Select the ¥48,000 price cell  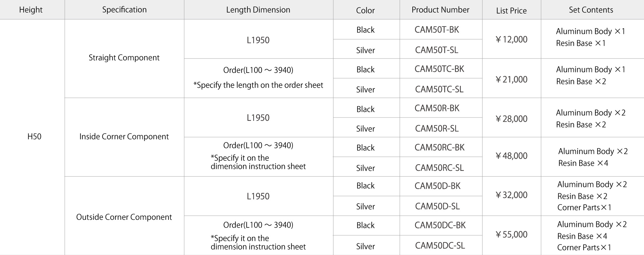[x=511, y=156]
